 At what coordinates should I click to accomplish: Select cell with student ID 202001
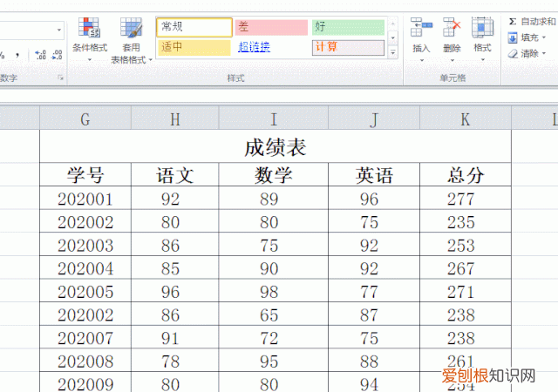pos(85,198)
